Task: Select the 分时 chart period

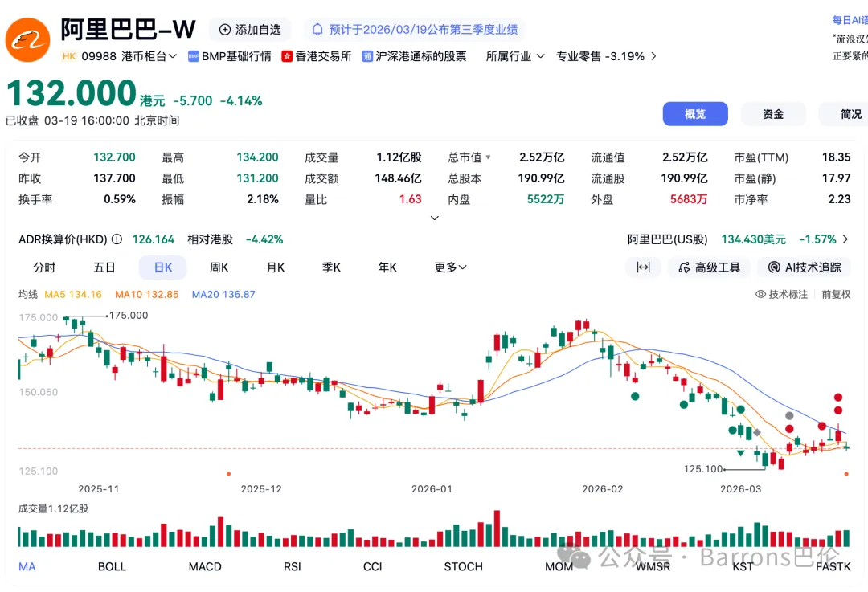Action: [x=44, y=267]
